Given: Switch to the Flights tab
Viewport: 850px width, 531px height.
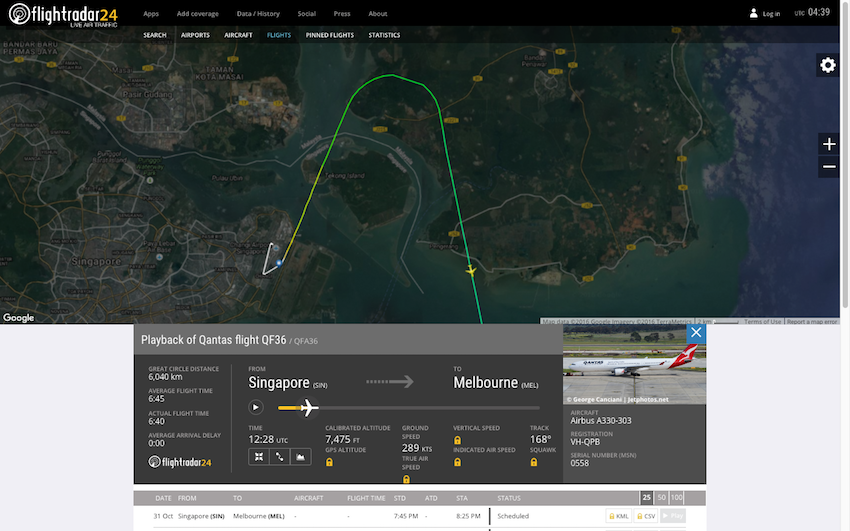Looking at the screenshot, I should pos(279,35).
